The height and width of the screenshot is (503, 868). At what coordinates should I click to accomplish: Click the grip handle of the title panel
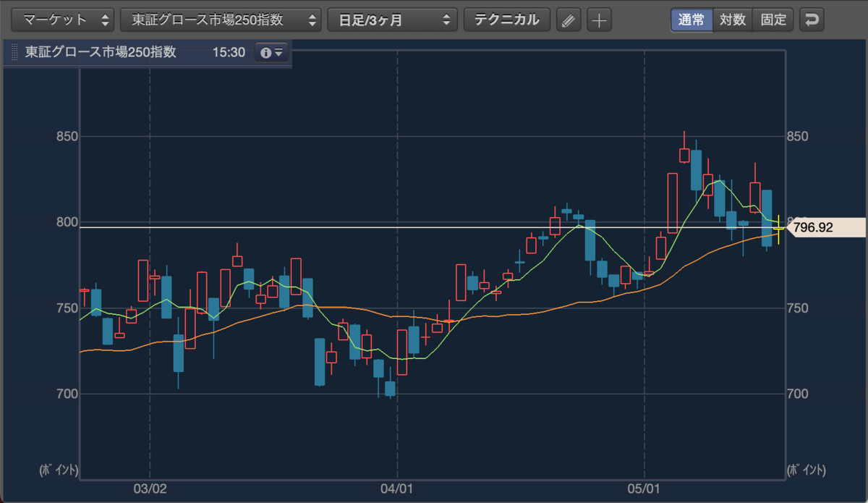(14, 53)
